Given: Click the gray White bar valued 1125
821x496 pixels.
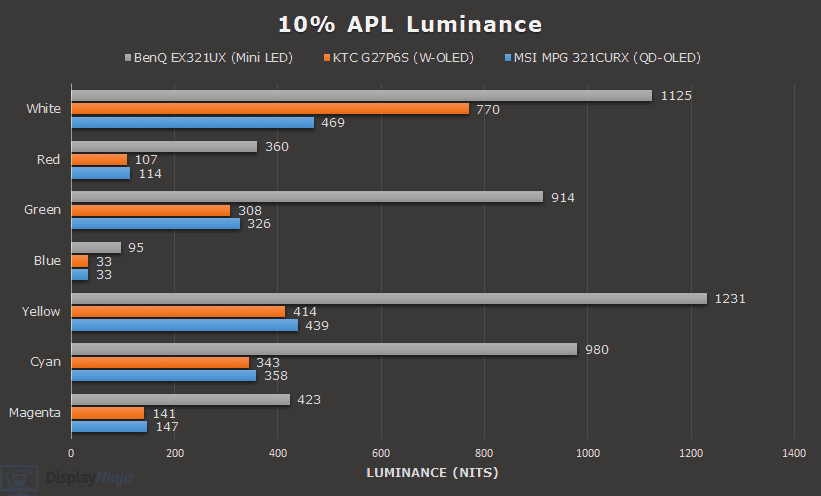Looking at the screenshot, I should [362, 95].
